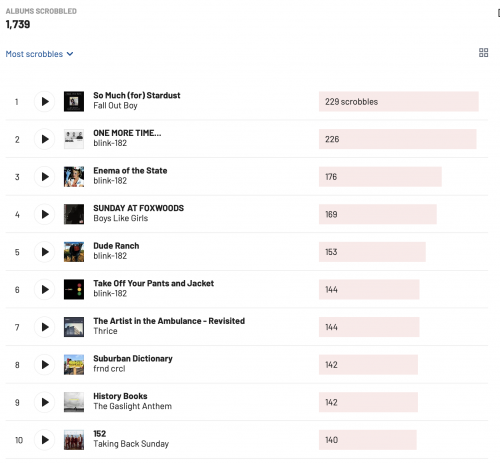Play Enema of the State album
The width and height of the screenshot is (500, 463).
click(44, 177)
